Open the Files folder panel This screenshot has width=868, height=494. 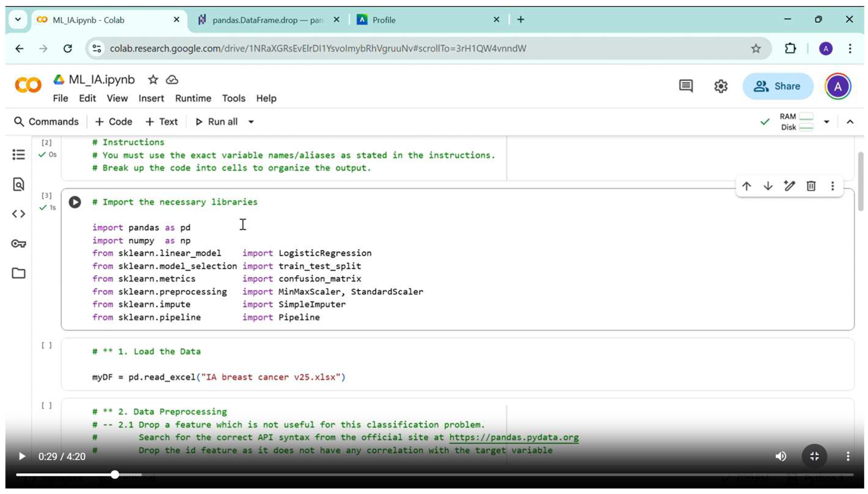pyautogui.click(x=18, y=273)
